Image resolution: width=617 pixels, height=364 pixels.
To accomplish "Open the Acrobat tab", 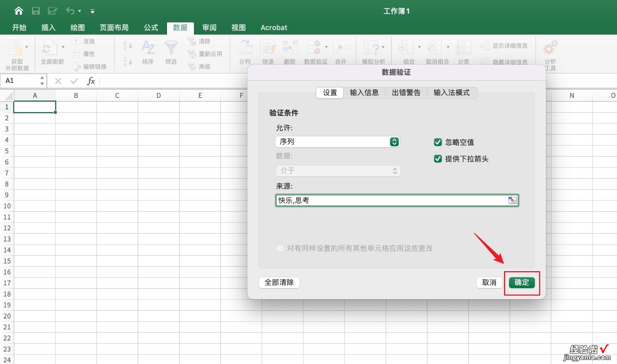I will click(274, 27).
